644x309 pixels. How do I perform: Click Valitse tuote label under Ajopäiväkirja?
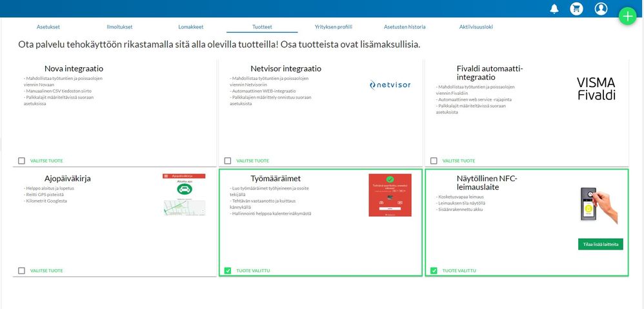[x=46, y=271]
